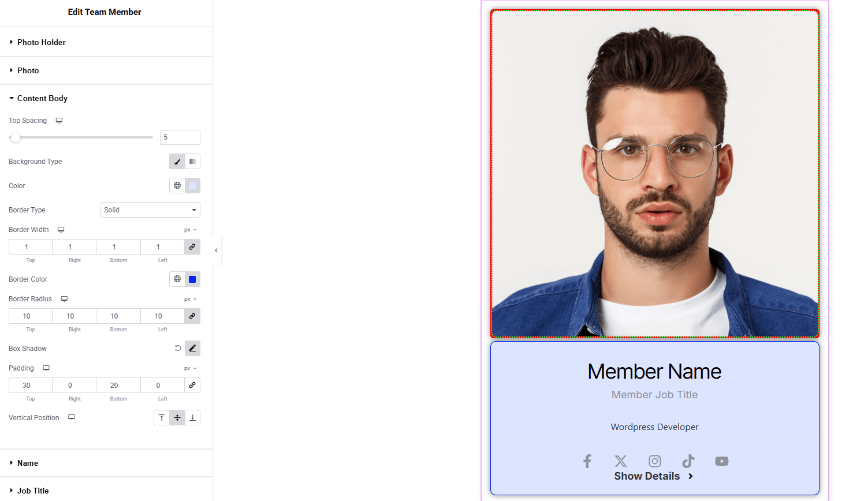The height and width of the screenshot is (501, 868).
Task: Click the Top Spacing value field
Action: [180, 137]
